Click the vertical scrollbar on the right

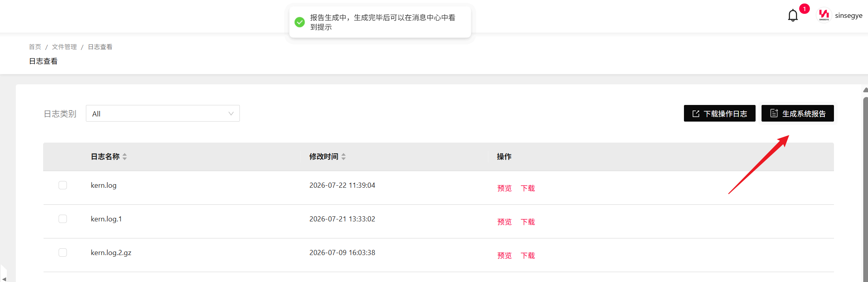click(866, 189)
